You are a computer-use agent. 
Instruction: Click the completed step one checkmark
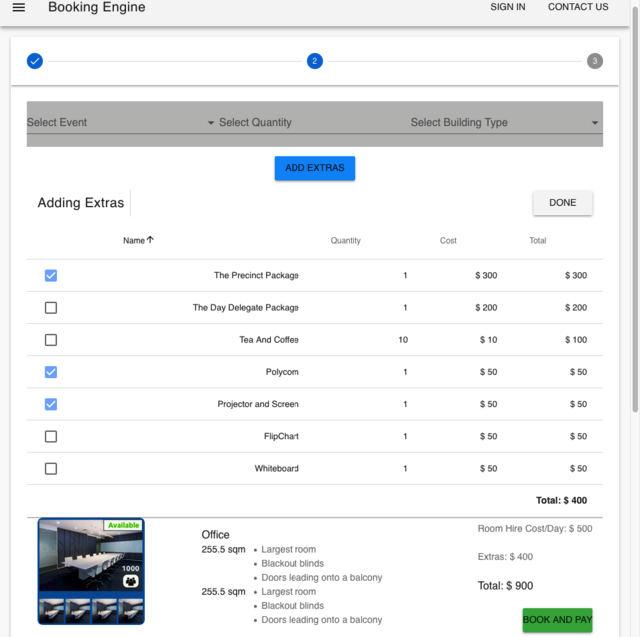click(35, 61)
